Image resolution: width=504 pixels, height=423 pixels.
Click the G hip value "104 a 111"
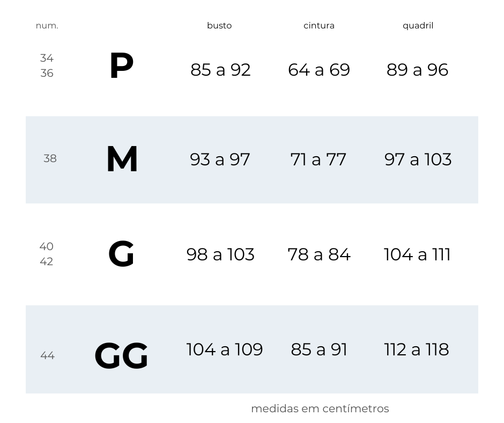click(x=417, y=254)
